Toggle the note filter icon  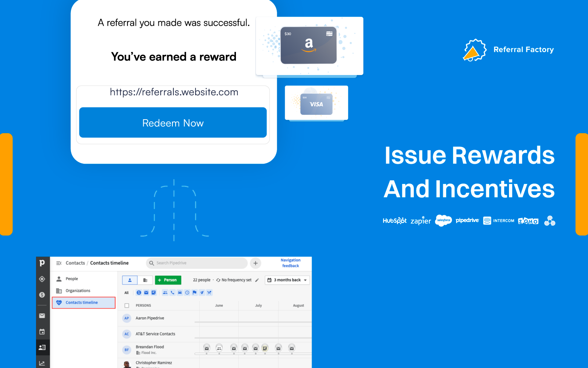(154, 293)
